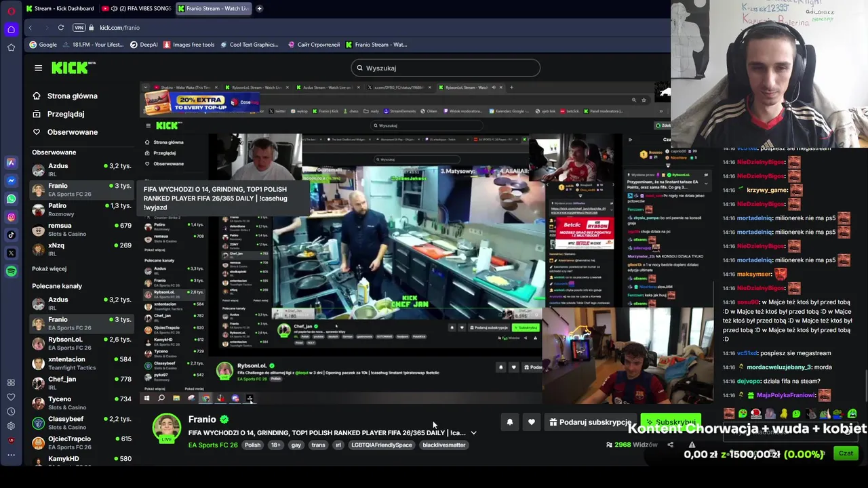Open 181.FM bookmark
This screenshot has height=488, width=868.
coord(93,45)
